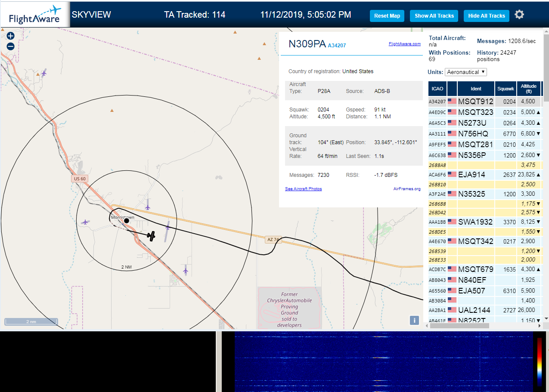Click the US 60 highway shield
549x392 pixels.
point(80,178)
